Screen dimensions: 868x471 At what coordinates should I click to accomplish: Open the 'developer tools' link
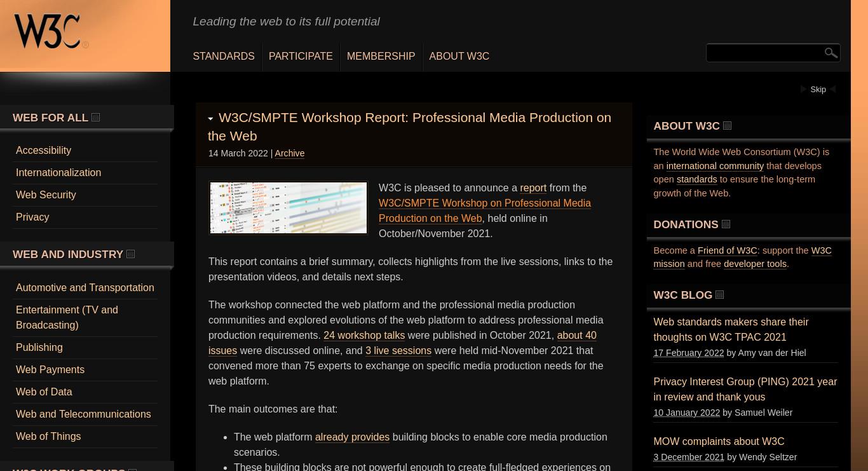pos(755,264)
